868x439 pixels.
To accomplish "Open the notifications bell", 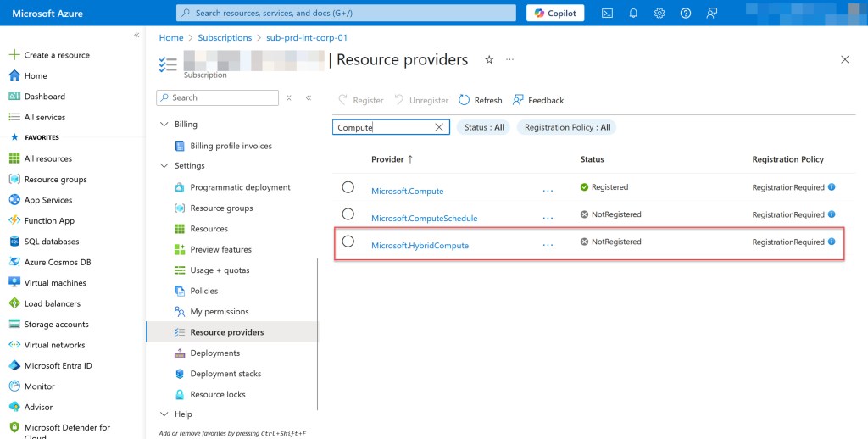I will point(633,14).
